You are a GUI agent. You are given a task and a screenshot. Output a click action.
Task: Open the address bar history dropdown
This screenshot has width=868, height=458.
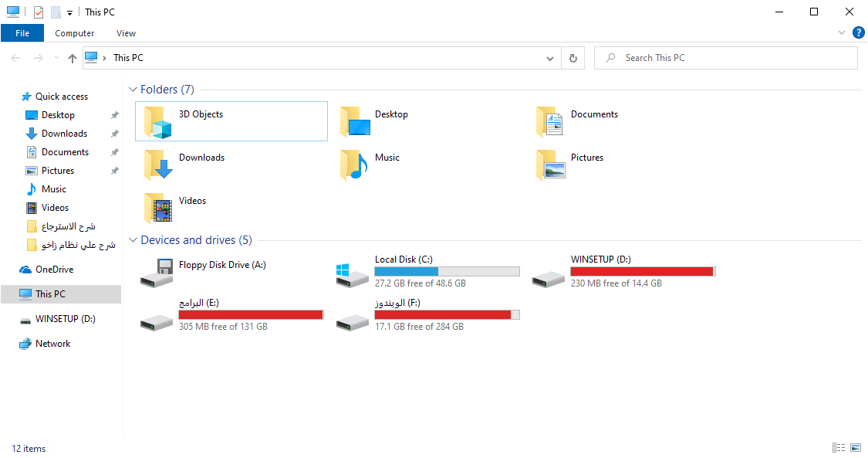549,58
